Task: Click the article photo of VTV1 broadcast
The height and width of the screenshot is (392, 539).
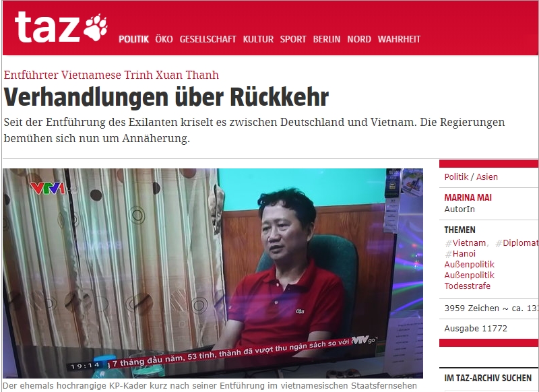Action: point(213,273)
